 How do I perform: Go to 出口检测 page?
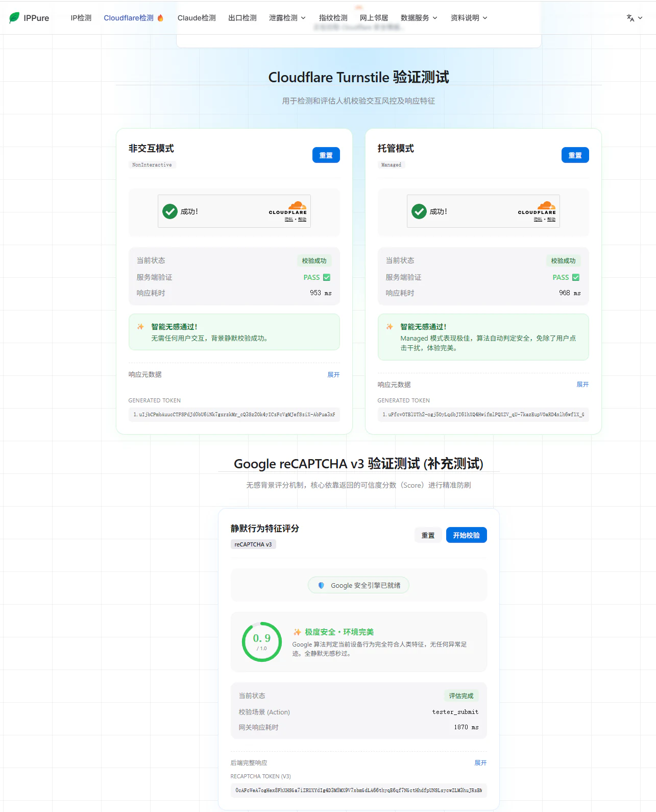click(x=242, y=18)
